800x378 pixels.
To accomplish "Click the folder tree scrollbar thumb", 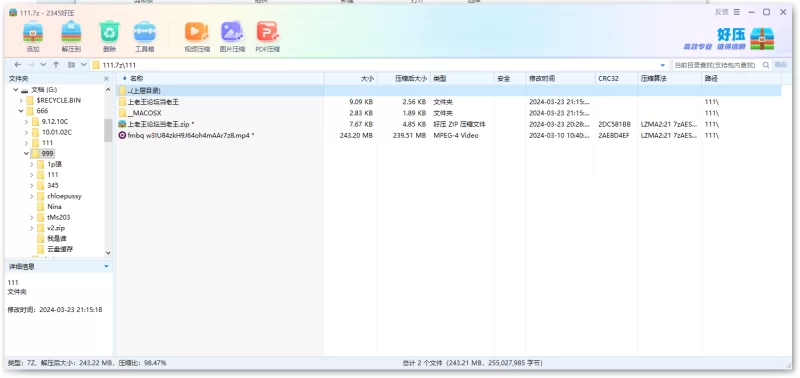I will [108, 130].
